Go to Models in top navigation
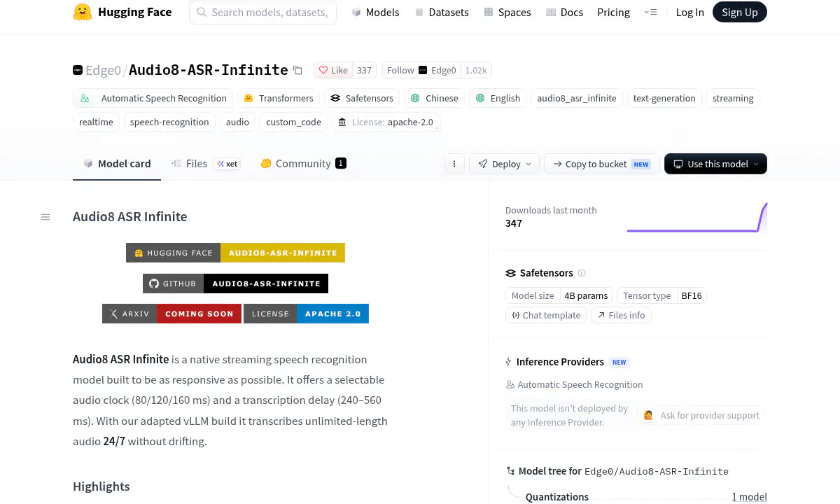 pyautogui.click(x=375, y=12)
